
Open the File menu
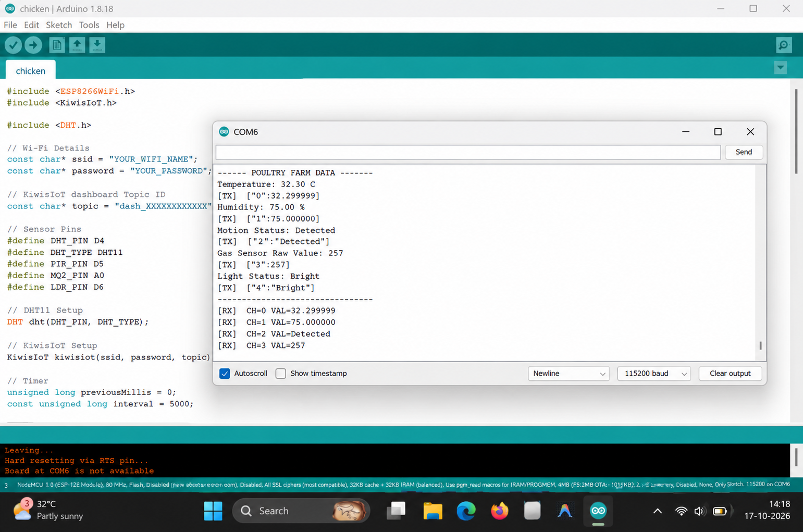tap(10, 25)
